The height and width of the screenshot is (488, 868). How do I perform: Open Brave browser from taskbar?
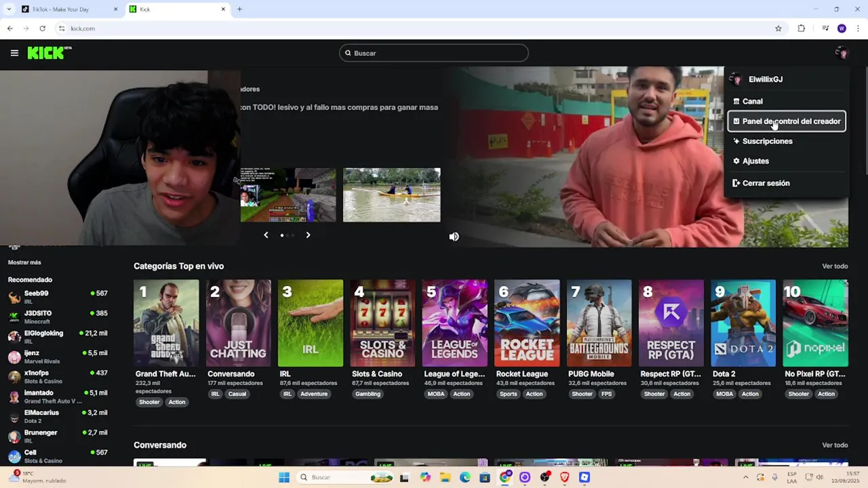point(565,477)
